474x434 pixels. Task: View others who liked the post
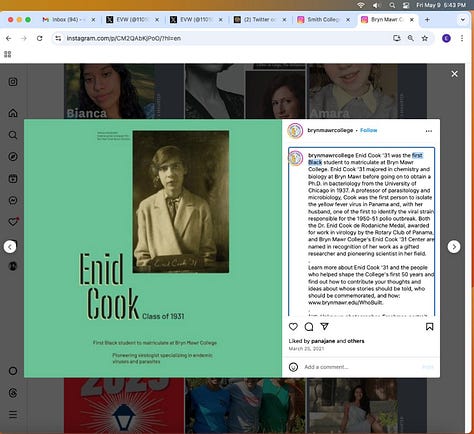pos(356,341)
